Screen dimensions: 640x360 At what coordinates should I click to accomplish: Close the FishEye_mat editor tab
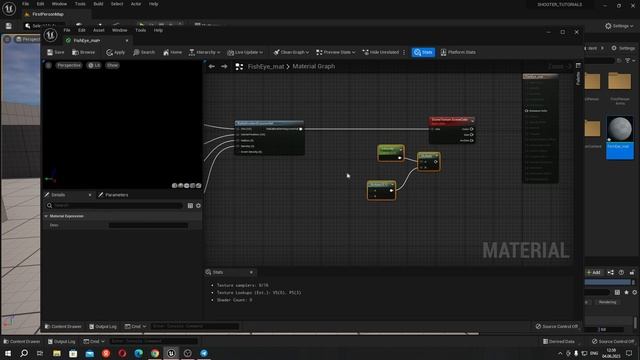click(127, 40)
